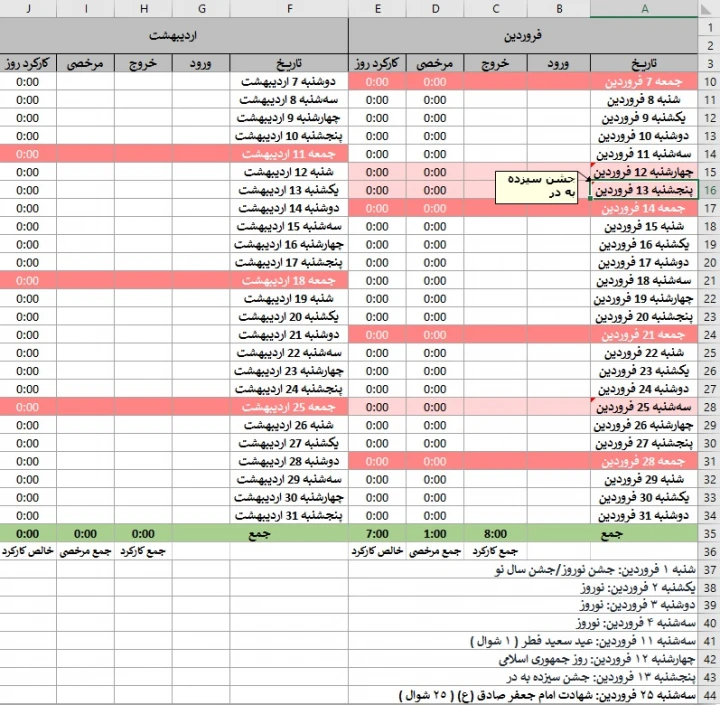Select the column D header
This screenshot has width=720, height=705.
point(436,9)
